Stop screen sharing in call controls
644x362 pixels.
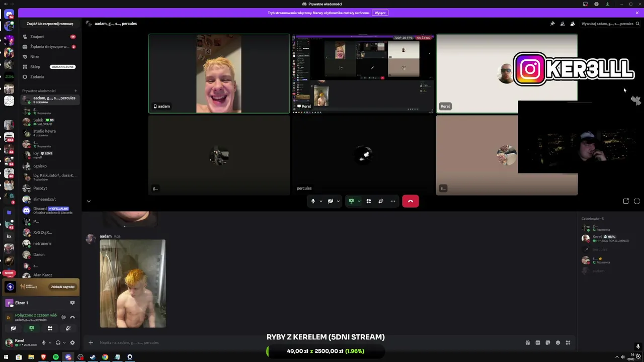pos(351,201)
